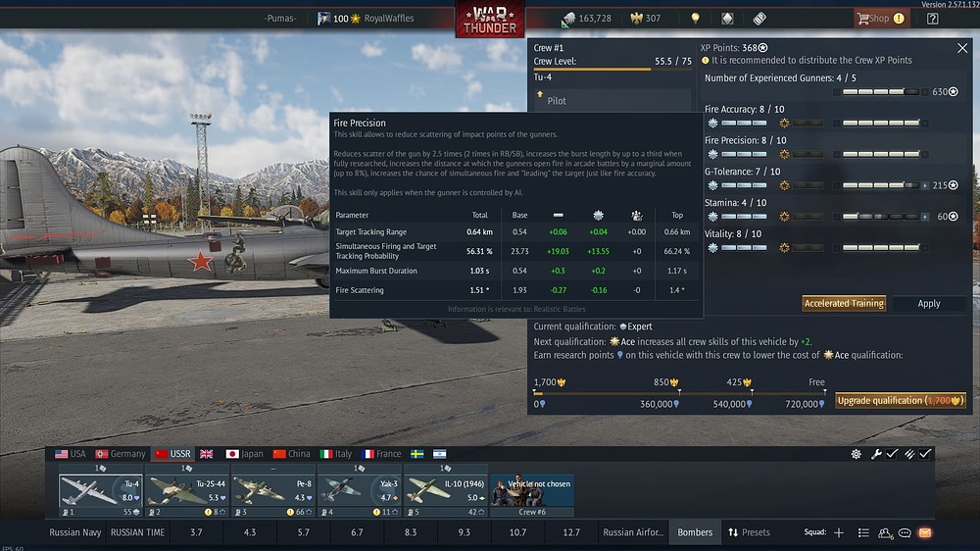
Task: Select the Pilot crew skill category
Action: (612, 101)
